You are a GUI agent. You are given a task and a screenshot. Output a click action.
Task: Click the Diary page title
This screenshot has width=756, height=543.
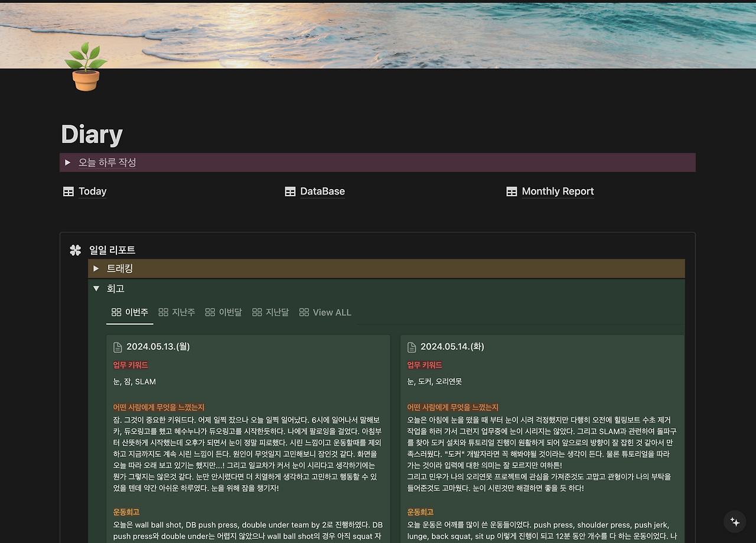pos(91,134)
